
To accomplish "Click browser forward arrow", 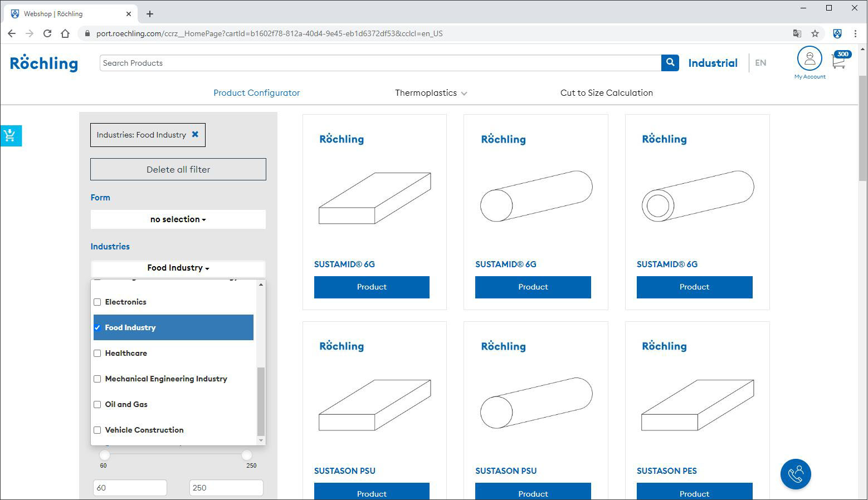I will pyautogui.click(x=30, y=33).
